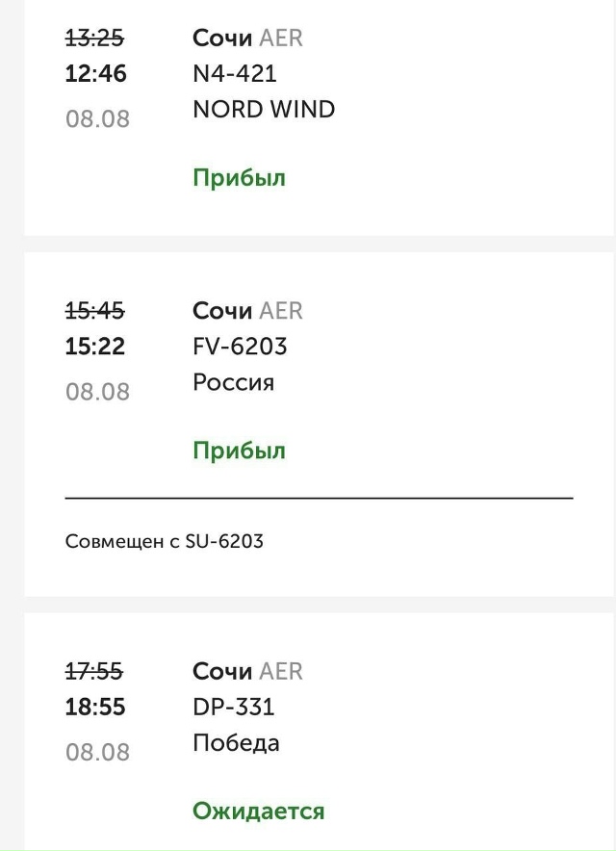Image resolution: width=616 pixels, height=851 pixels.
Task: Tap Прибыл status of flight FV-6203
Action: tap(239, 451)
